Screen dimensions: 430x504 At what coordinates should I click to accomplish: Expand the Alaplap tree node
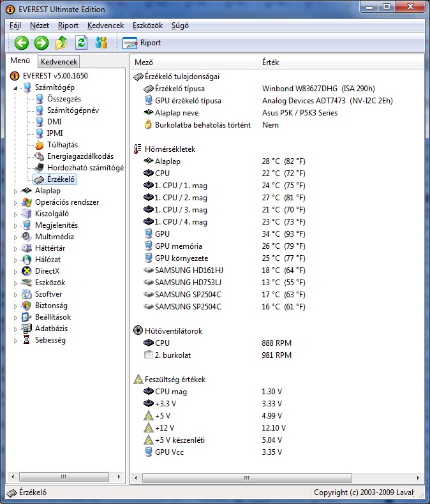15,191
